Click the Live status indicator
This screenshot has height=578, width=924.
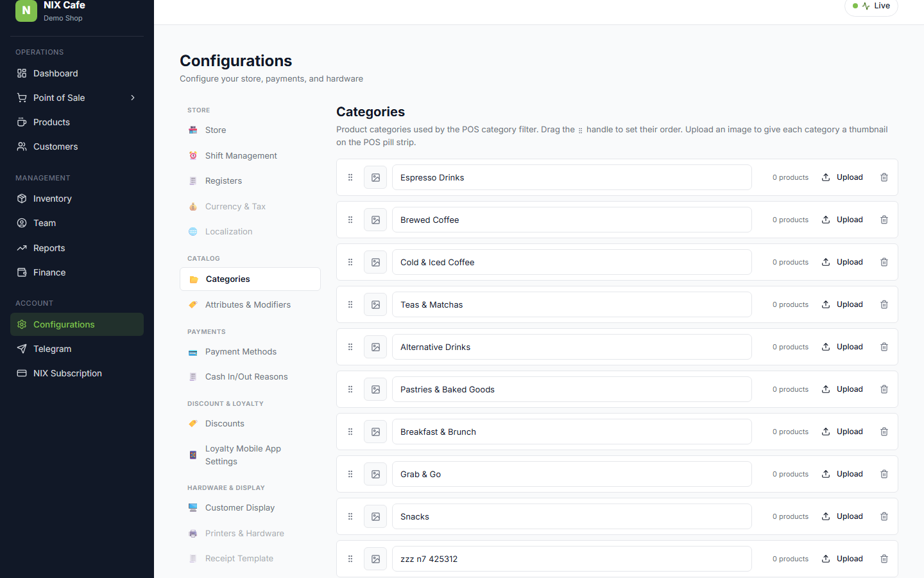871,6
